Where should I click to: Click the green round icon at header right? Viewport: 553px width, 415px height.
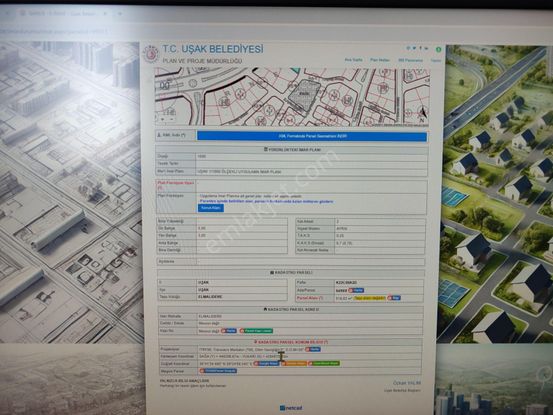438,49
